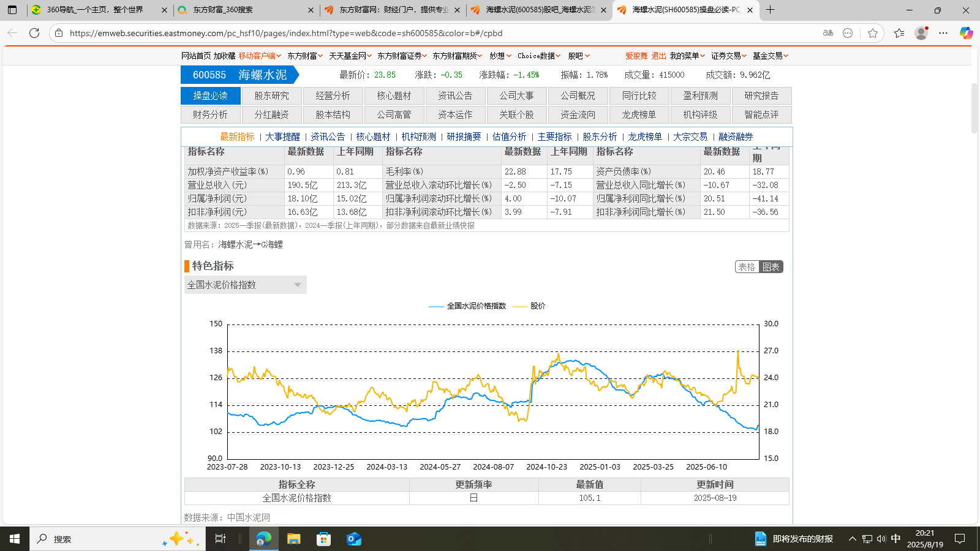The width and height of the screenshot is (980, 551).
Task: Click the 退出 logout link
Action: 658,56
